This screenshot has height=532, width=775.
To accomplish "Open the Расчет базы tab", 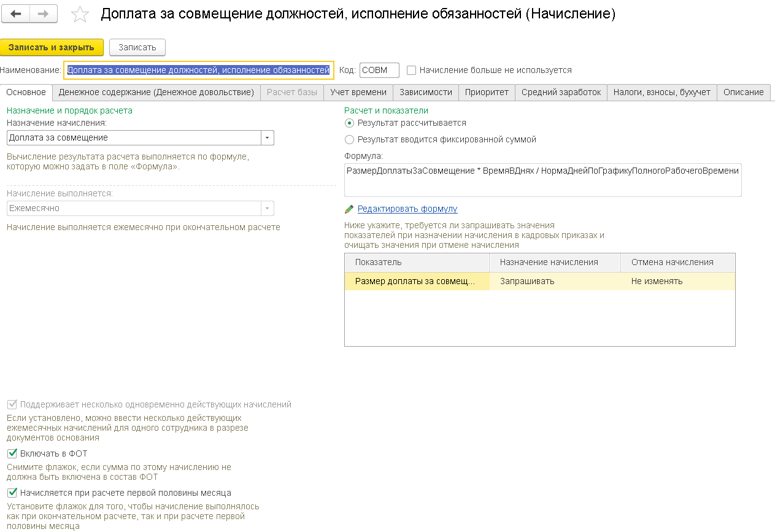I will coord(292,92).
